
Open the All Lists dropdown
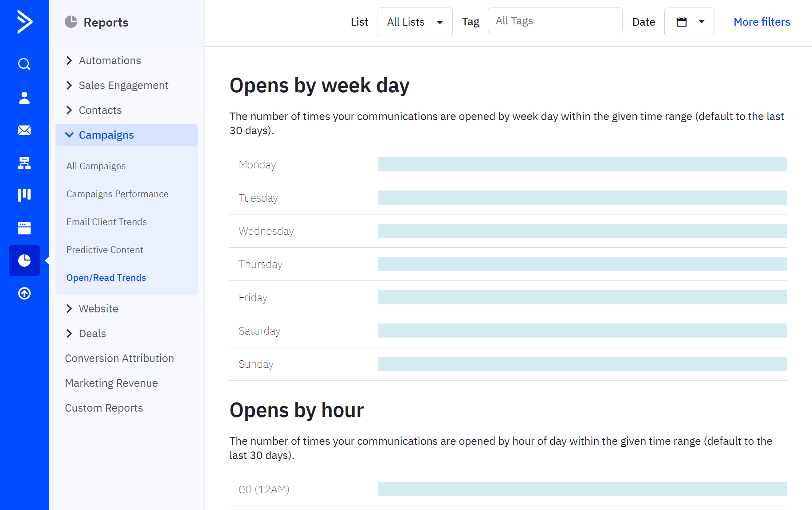[x=415, y=22]
